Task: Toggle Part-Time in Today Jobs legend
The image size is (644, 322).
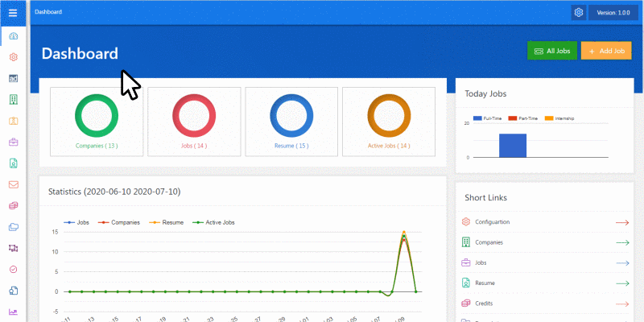Action: (x=522, y=118)
